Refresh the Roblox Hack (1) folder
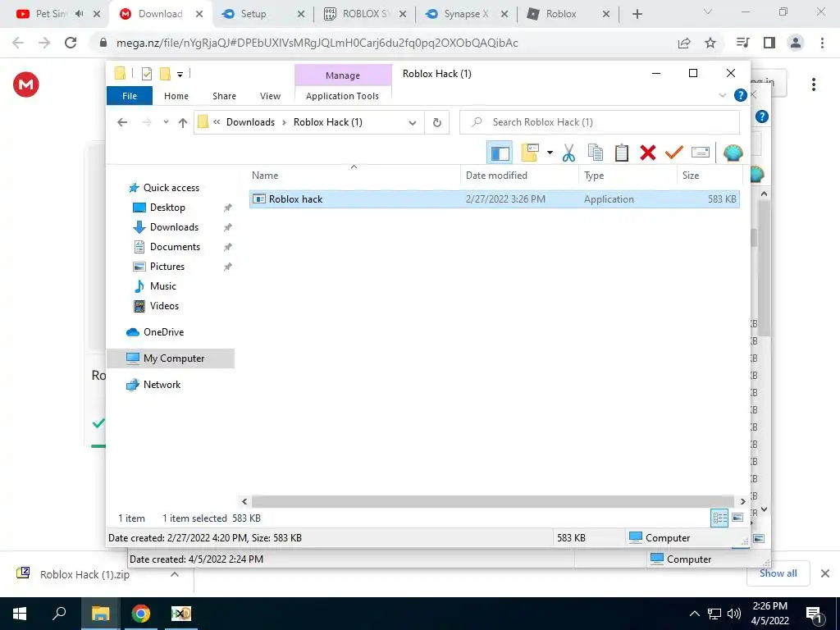 tap(436, 123)
